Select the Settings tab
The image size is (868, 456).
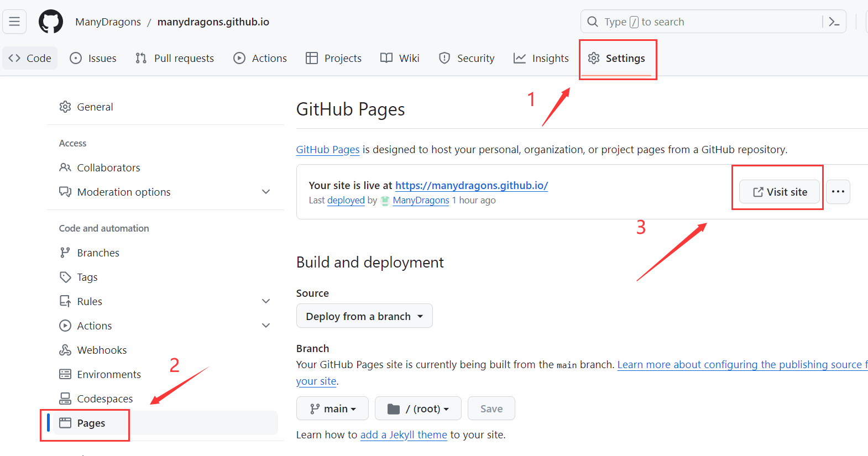point(617,58)
